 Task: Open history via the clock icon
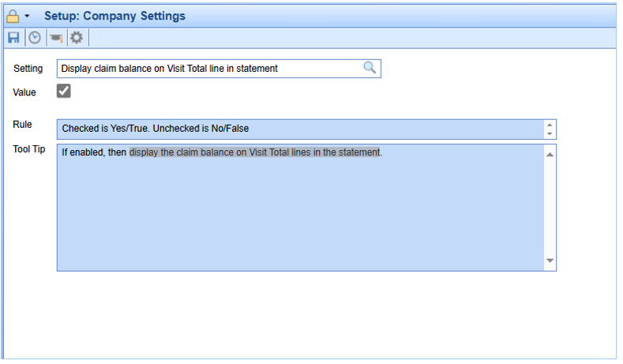35,38
